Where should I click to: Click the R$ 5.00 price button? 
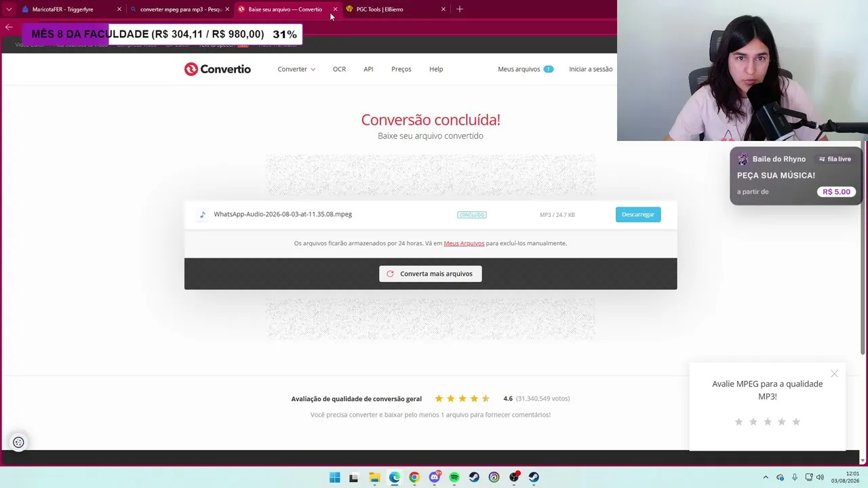click(x=836, y=192)
